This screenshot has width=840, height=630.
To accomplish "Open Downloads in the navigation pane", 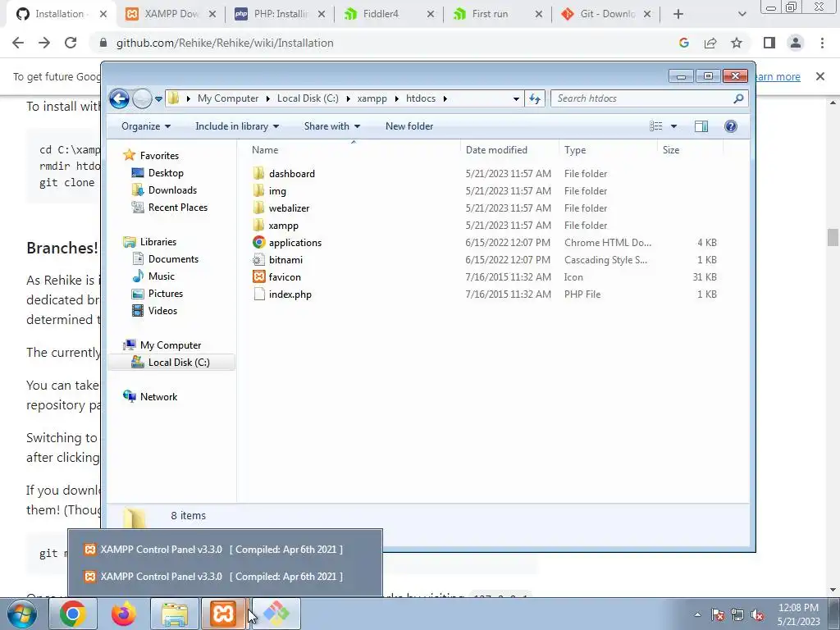I will pos(172,190).
